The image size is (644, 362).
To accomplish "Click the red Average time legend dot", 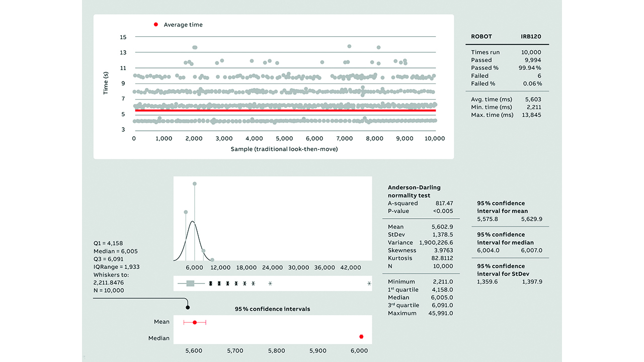I will [156, 24].
